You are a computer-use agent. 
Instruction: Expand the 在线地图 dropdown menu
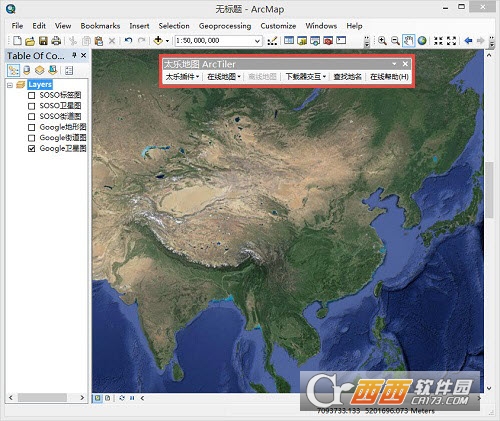(224, 77)
